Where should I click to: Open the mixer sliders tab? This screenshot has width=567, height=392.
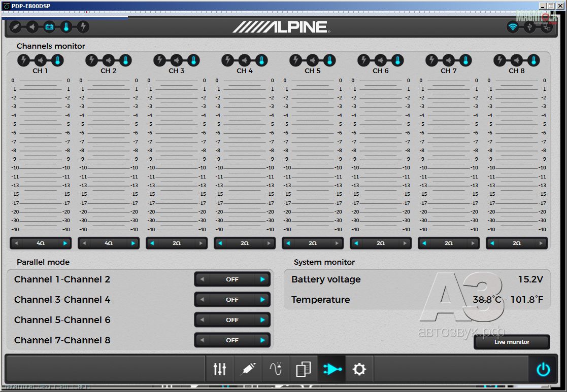point(219,369)
